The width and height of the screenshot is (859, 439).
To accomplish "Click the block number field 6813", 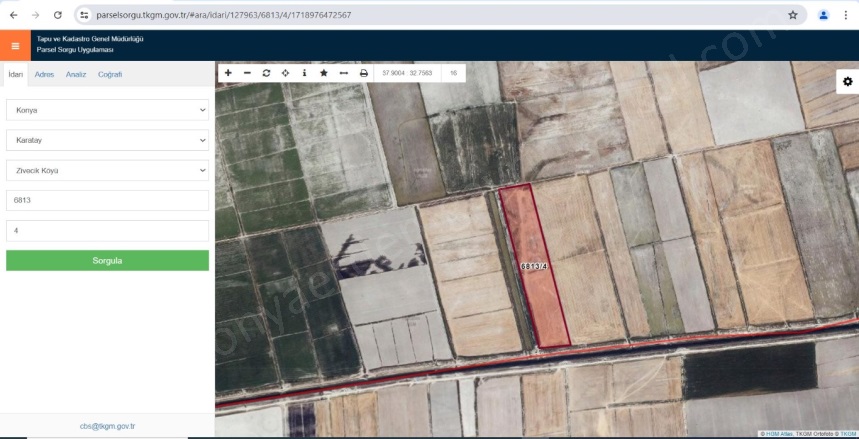I will point(107,200).
